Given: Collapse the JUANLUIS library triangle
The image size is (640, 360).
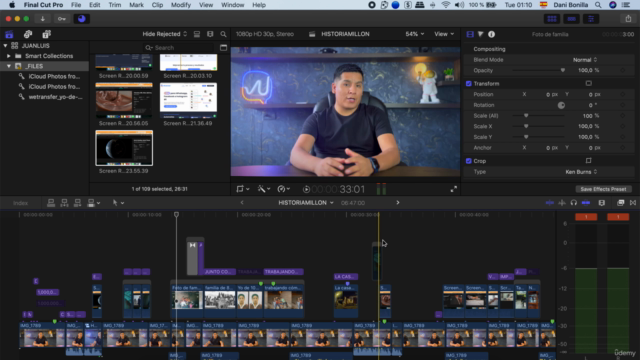Looking at the screenshot, I should (x=5, y=46).
